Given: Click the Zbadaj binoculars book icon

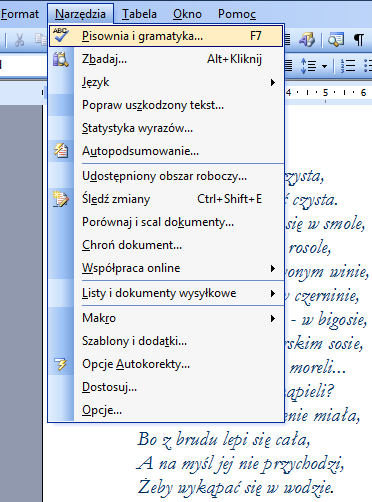Looking at the screenshot, I should 61,59.
